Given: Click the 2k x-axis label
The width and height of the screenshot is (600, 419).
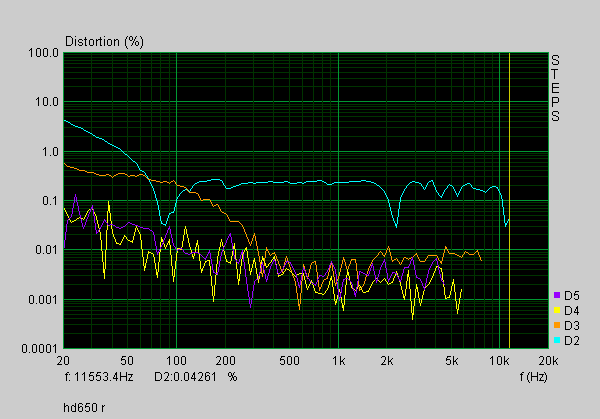Looking at the screenshot, I should [x=387, y=360].
